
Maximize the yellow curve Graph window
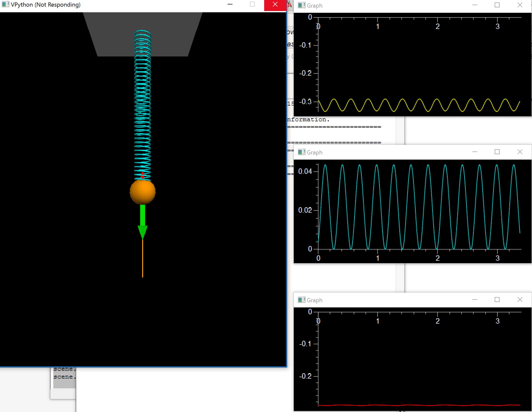coord(497,5)
